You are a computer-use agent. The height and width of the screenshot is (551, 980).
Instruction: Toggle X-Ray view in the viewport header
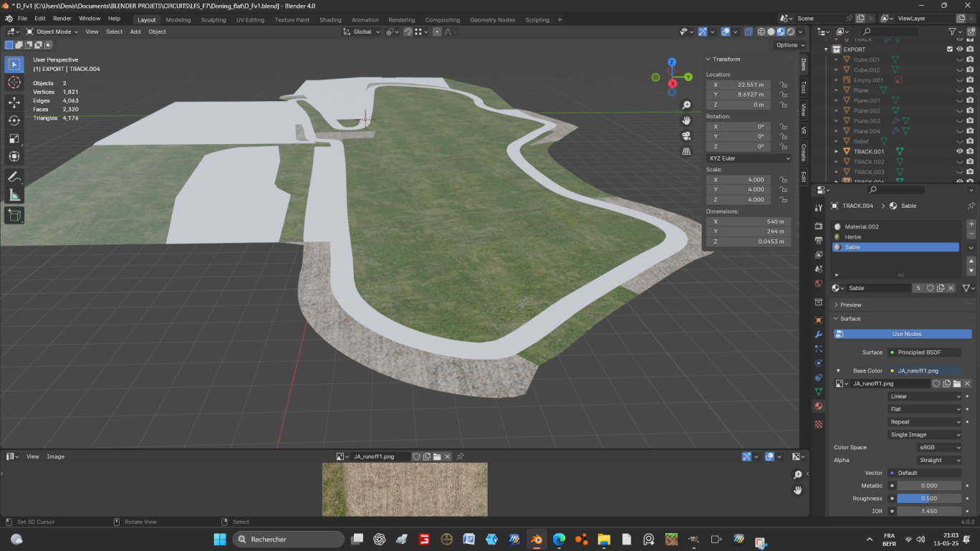pos(748,32)
